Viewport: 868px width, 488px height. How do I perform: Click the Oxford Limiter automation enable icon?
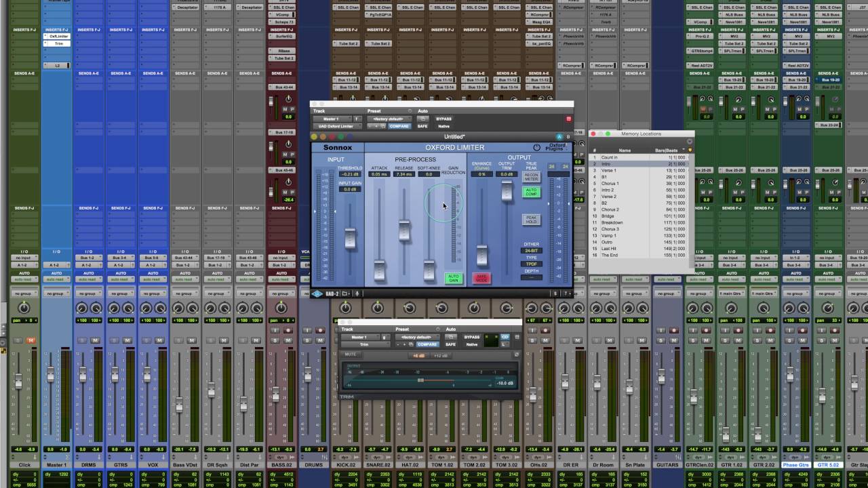422,119
